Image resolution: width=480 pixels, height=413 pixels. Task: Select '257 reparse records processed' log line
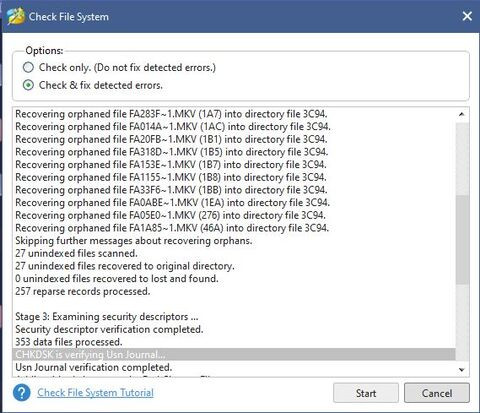[x=83, y=291]
